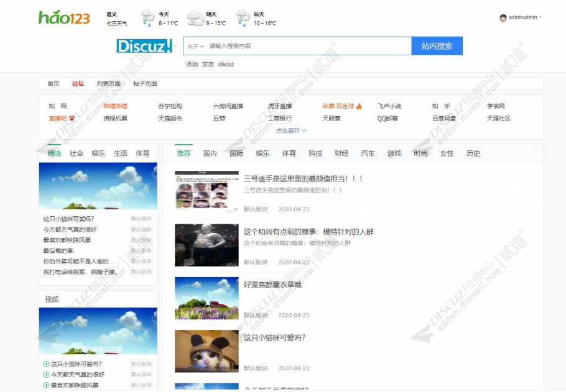Click the 交友 hot search link
Screen dimensions: 566x392
coord(208,64)
